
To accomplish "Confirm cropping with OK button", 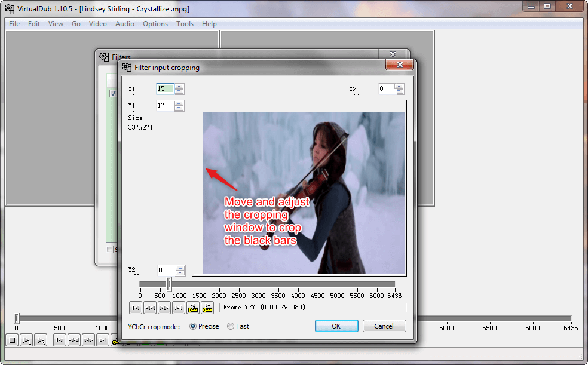I will coord(336,326).
